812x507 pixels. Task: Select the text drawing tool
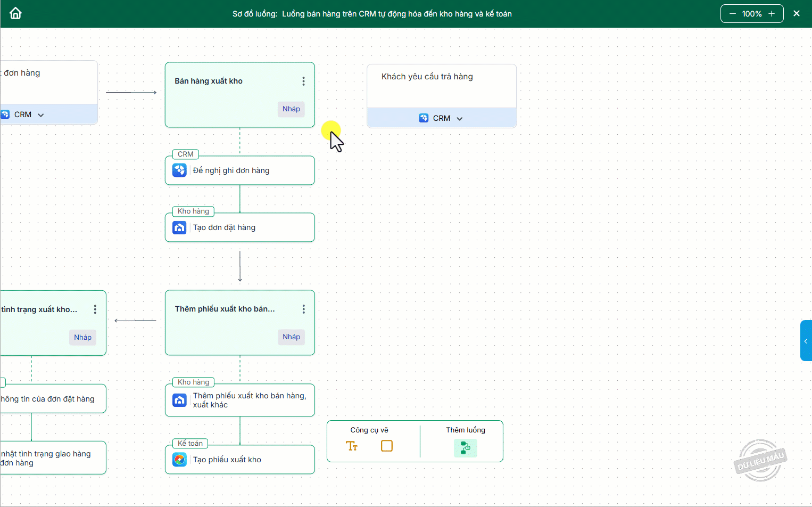coord(352,446)
